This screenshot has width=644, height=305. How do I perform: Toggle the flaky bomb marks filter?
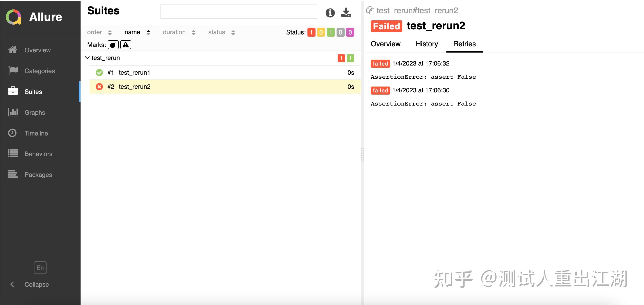tap(113, 44)
